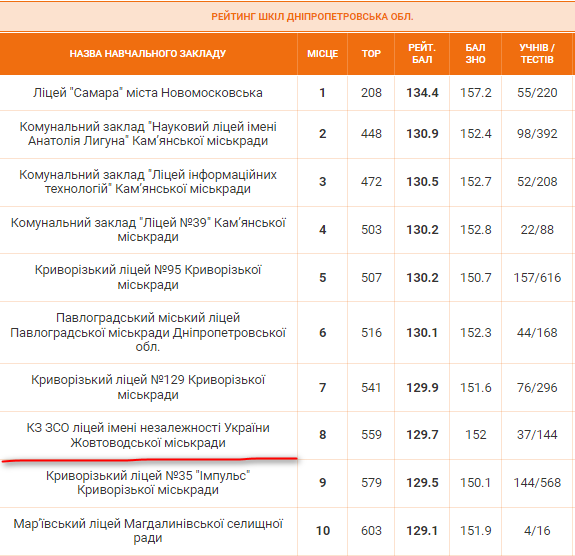This screenshot has height=556, width=575.
Task: Click the 'ТОР' column header
Action: click(x=371, y=54)
